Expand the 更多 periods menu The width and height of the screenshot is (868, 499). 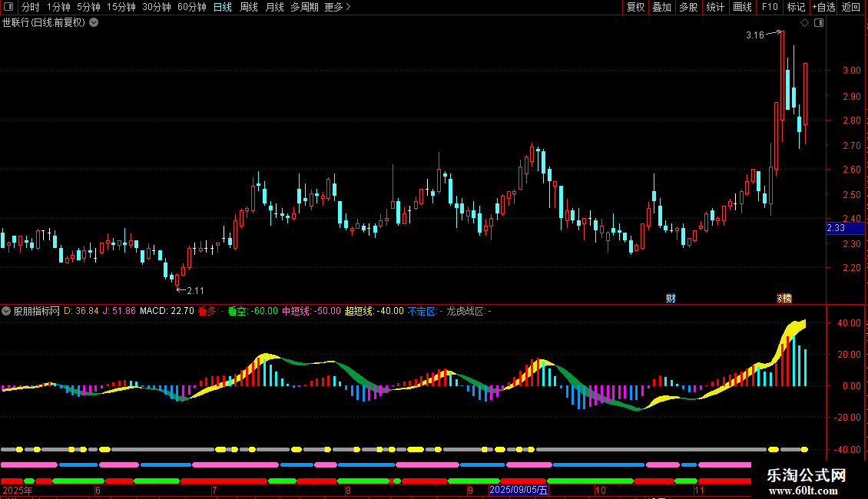337,7
